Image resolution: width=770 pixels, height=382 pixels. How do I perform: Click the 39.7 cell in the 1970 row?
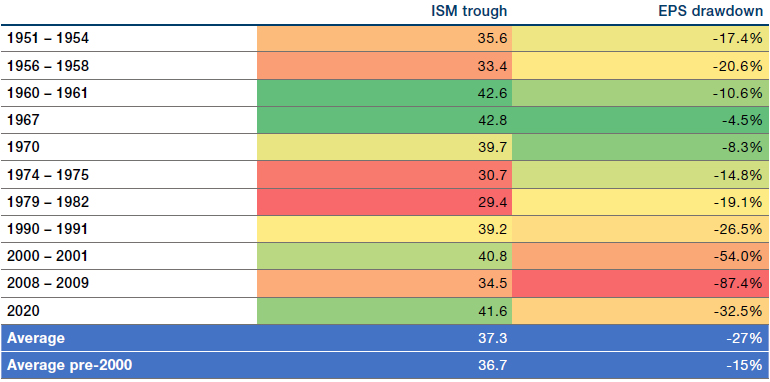385,147
